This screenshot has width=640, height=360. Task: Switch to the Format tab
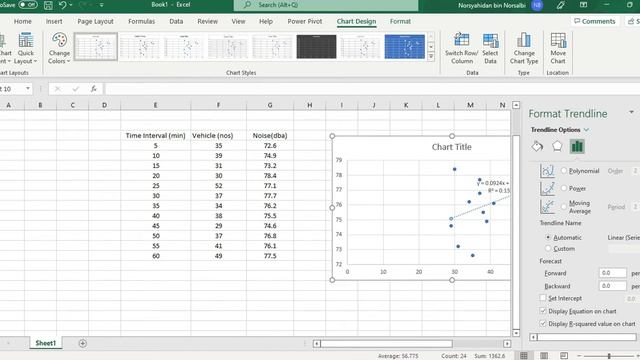coord(400,21)
